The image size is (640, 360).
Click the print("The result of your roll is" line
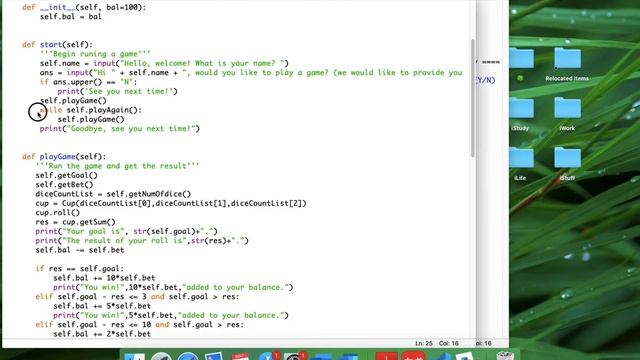[142, 241]
